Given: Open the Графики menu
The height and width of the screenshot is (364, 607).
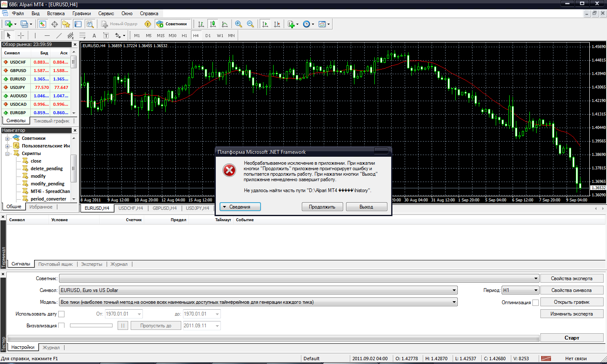Looking at the screenshot, I should [81, 13].
